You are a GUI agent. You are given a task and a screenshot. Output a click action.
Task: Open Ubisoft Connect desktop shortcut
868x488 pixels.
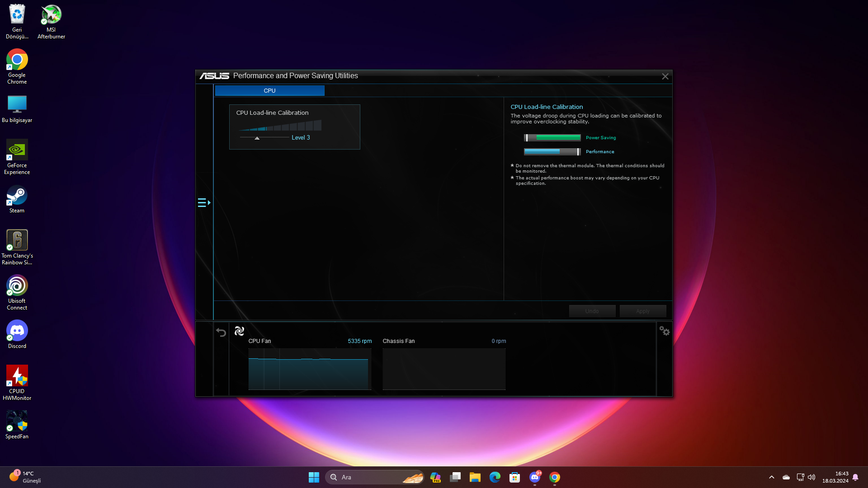point(17,292)
